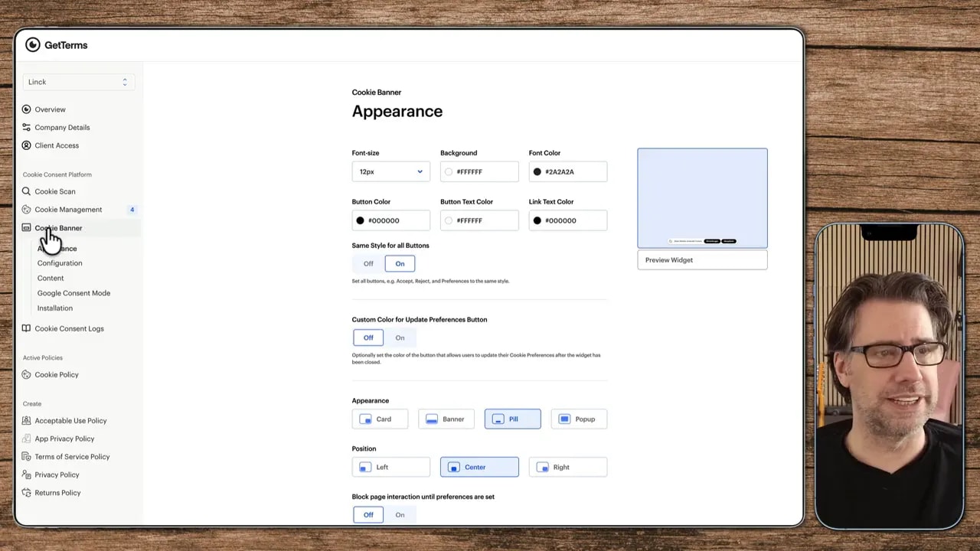Expand the Terms of Service Policy item

click(72, 456)
